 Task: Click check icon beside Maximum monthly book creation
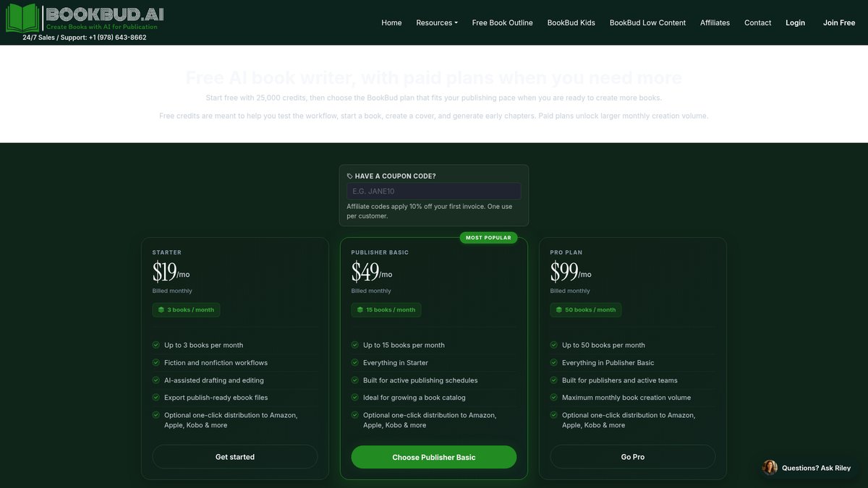pos(554,397)
